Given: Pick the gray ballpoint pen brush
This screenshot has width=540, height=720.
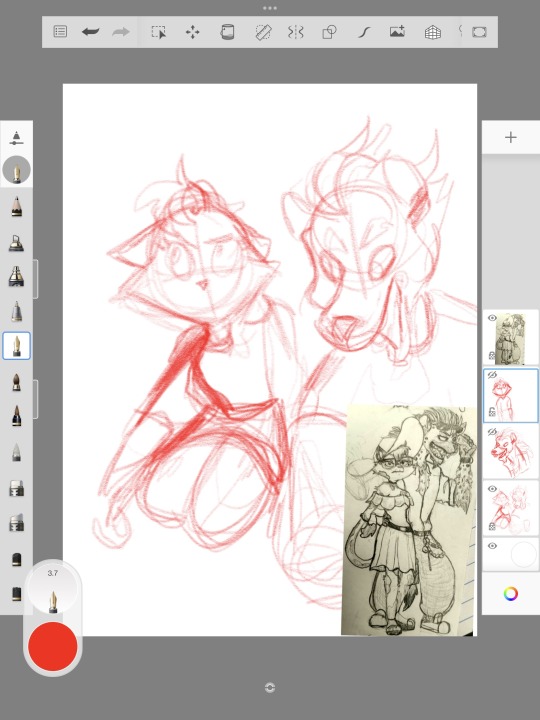Looking at the screenshot, I should tap(17, 311).
